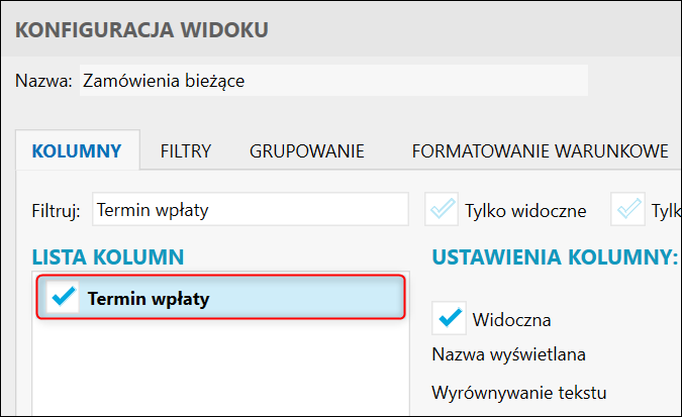Click empty area below Termin wpłaty in the list

click(x=220, y=370)
